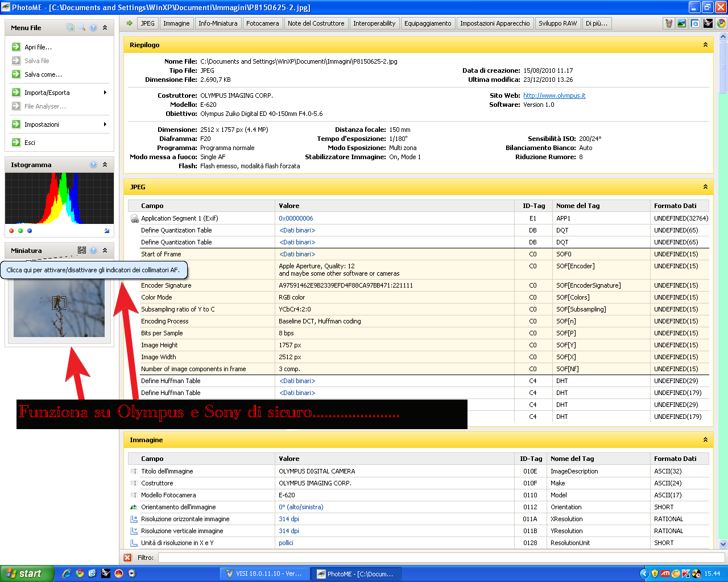The height and width of the screenshot is (582, 728).
Task: Open the Fotocamera tab
Action: click(x=263, y=23)
